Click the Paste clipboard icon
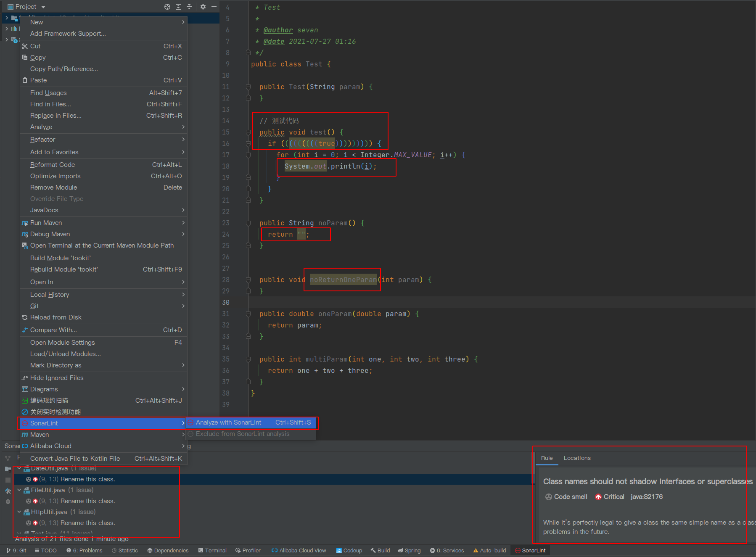Screen dimensions: 756x557 click(x=25, y=80)
